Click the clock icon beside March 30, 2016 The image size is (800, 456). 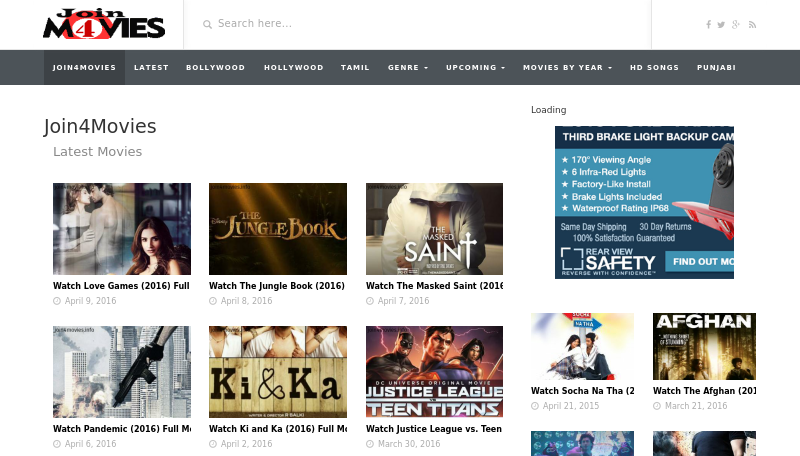point(370,444)
